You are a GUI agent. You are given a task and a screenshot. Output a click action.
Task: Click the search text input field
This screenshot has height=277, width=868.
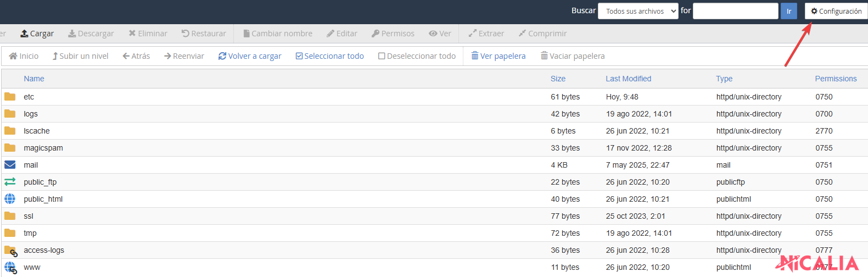(735, 11)
